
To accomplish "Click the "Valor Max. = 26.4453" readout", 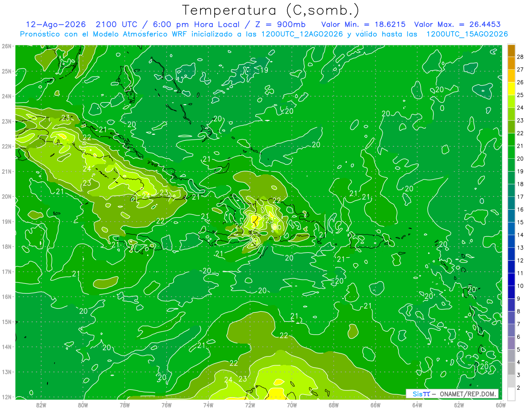I will pos(458,24).
